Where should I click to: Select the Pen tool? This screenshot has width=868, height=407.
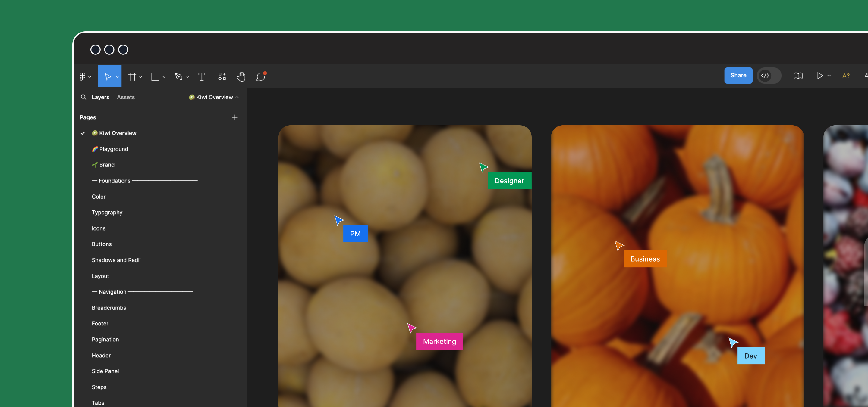coord(179,76)
